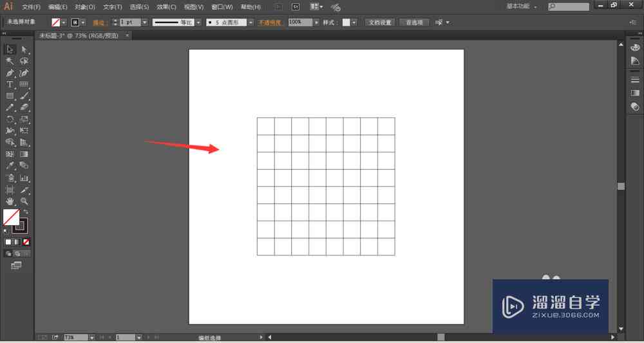Open the zoom level dropdown in status bar

pyautogui.click(x=92, y=337)
